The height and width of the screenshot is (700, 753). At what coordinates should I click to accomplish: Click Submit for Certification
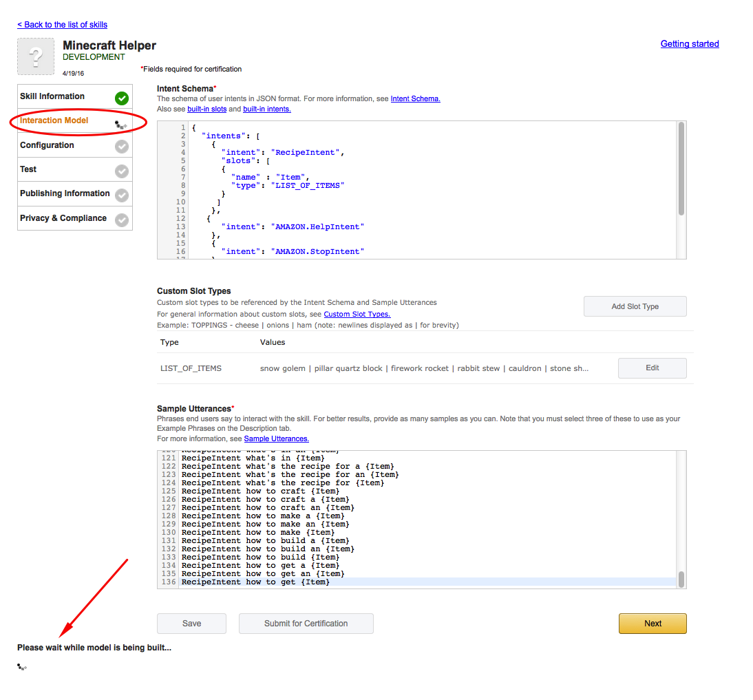306,623
